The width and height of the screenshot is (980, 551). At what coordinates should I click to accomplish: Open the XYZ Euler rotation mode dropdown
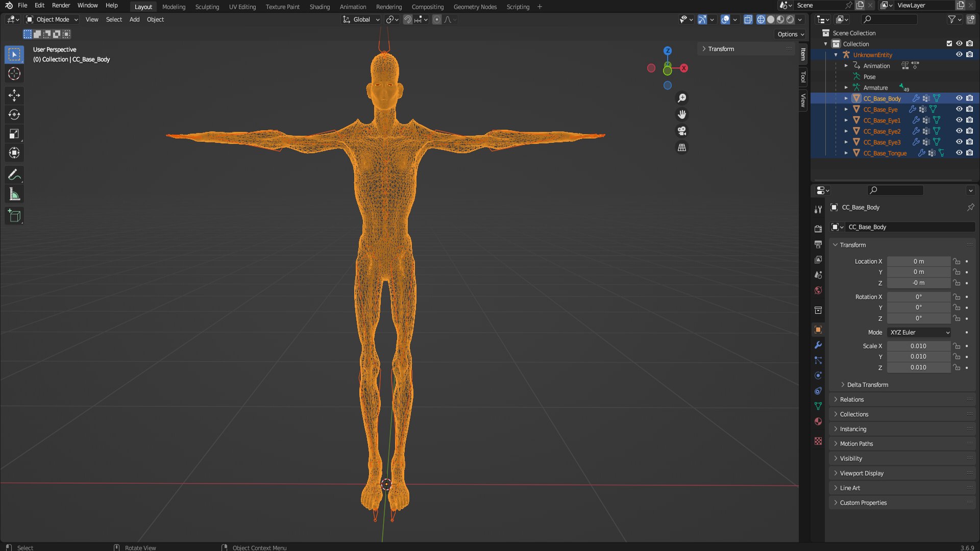[919, 332]
